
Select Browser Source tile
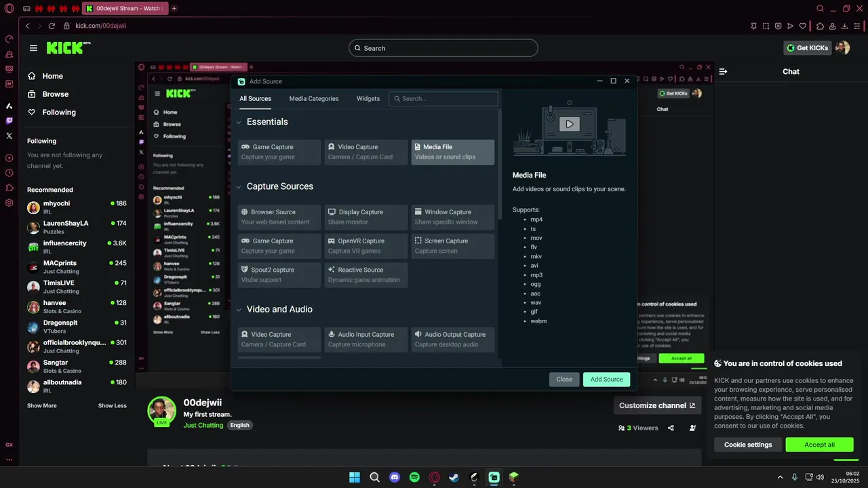(x=279, y=217)
